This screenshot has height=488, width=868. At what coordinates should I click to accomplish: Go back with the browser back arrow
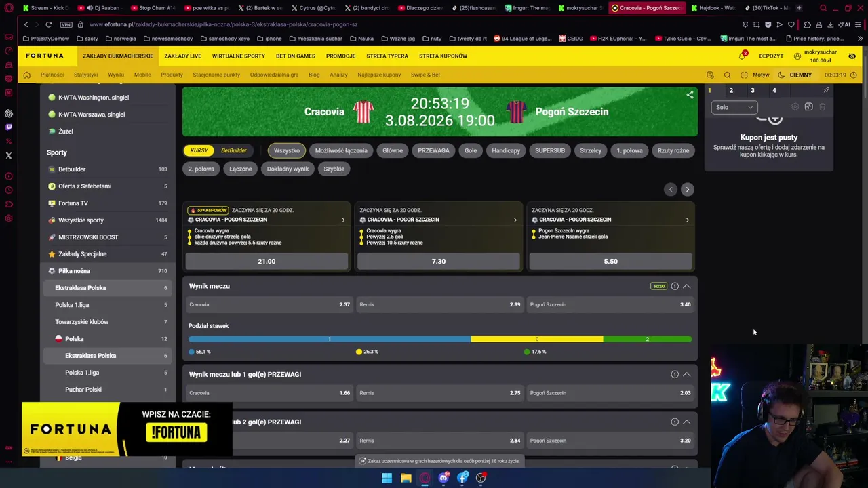click(26, 24)
